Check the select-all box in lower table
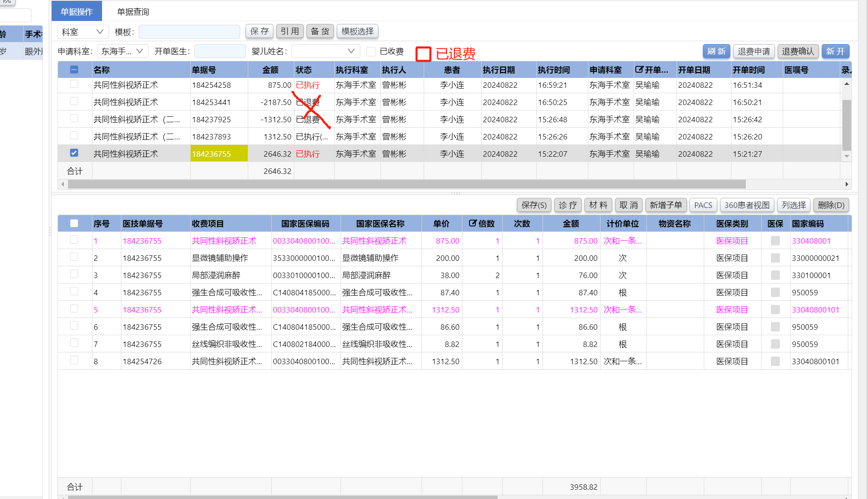Screen dimensions: 868x499 (74, 223)
